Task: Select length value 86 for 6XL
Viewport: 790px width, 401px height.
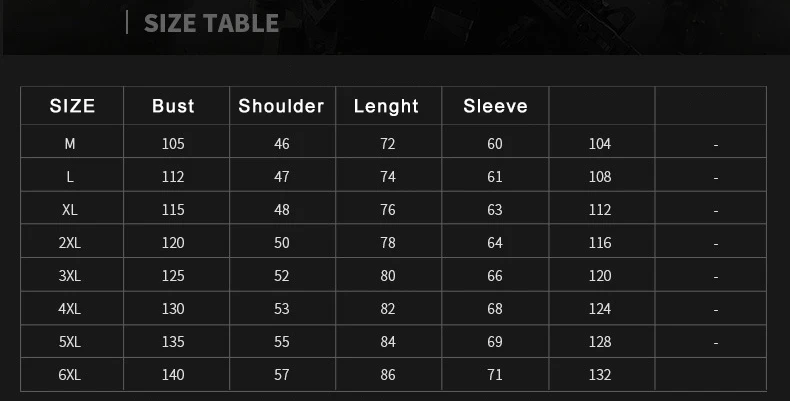Action: (388, 374)
